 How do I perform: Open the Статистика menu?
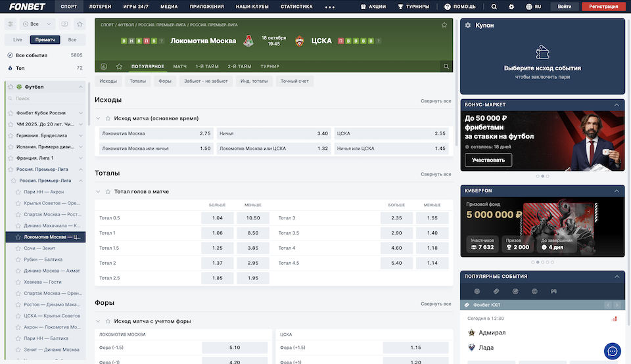[x=296, y=7]
